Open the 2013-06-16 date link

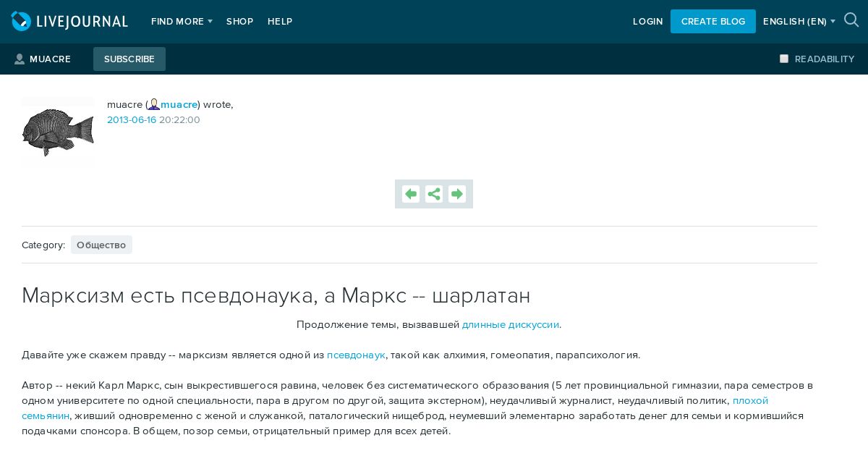(132, 120)
